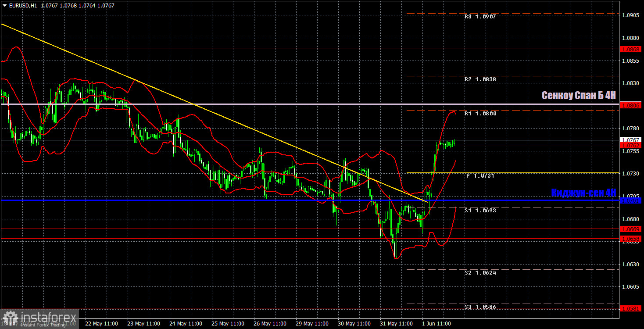
Task: Click the EURUSD,H1 chart title text
Action: click(23, 6)
